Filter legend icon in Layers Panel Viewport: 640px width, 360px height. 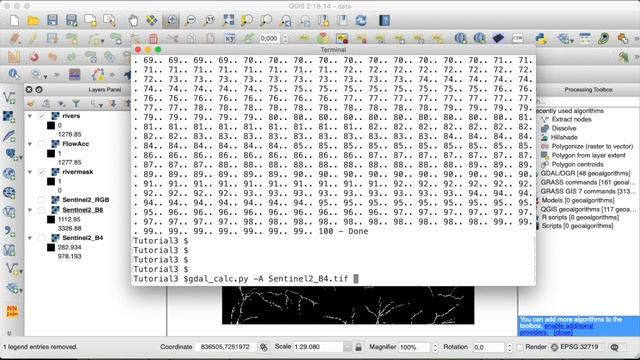coord(76,104)
